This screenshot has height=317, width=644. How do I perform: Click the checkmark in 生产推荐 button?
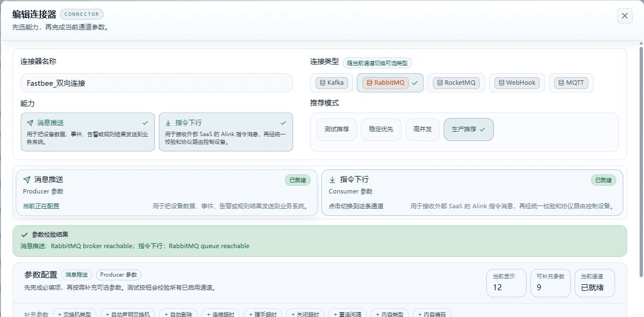pyautogui.click(x=482, y=130)
